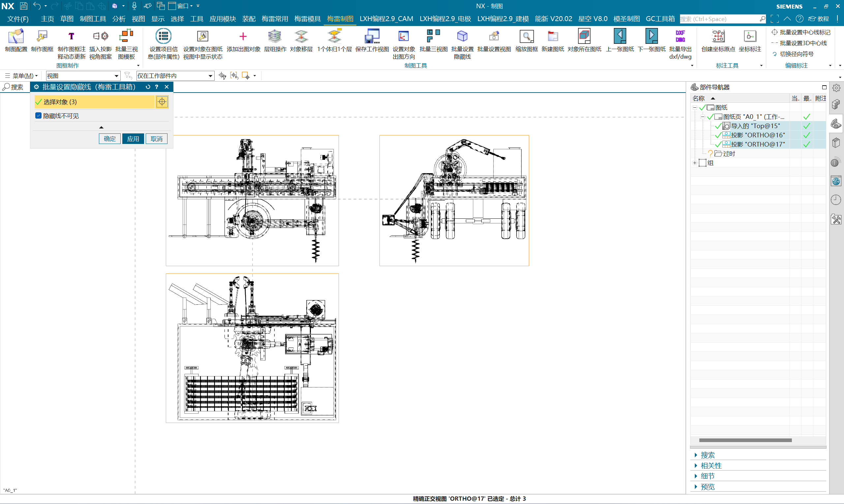Image resolution: width=844 pixels, height=504 pixels.
Task: Open the 制图配置 drafting configuration tool
Action: click(x=16, y=40)
